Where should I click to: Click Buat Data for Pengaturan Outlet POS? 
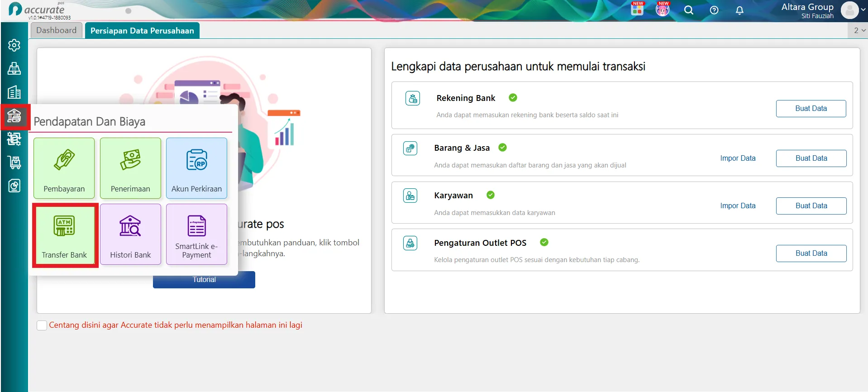[x=811, y=253]
